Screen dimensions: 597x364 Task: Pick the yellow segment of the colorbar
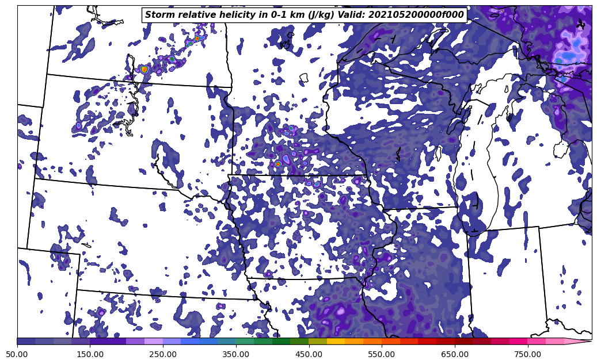(x=336, y=341)
